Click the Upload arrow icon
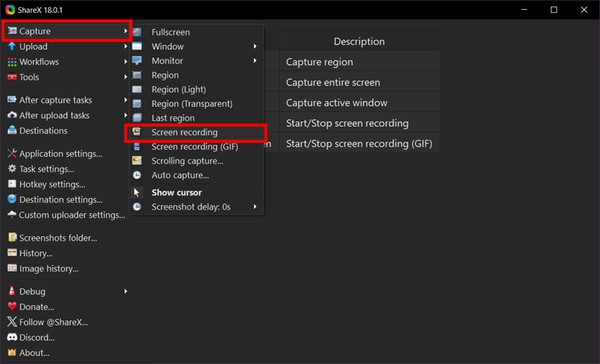600x364 pixels. (12, 46)
